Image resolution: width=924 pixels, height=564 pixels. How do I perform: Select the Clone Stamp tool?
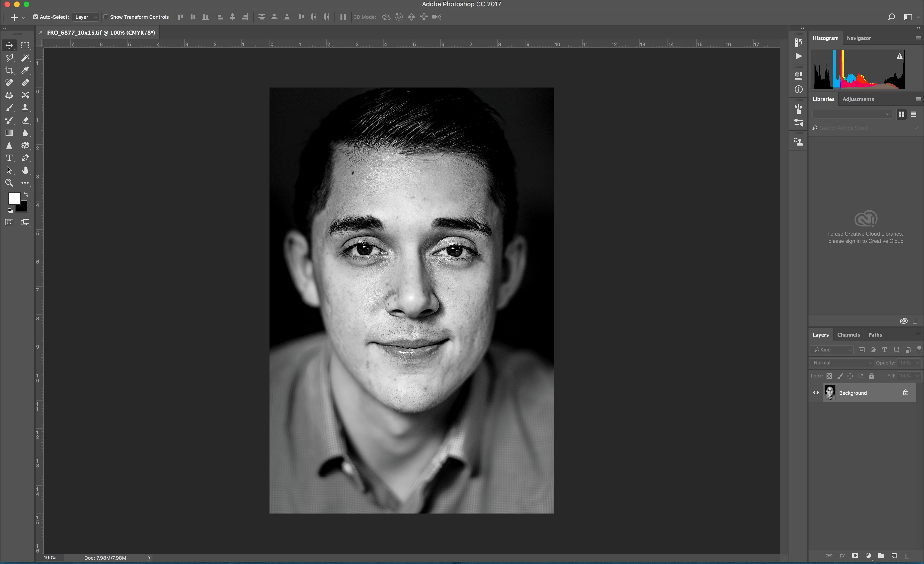(25, 108)
